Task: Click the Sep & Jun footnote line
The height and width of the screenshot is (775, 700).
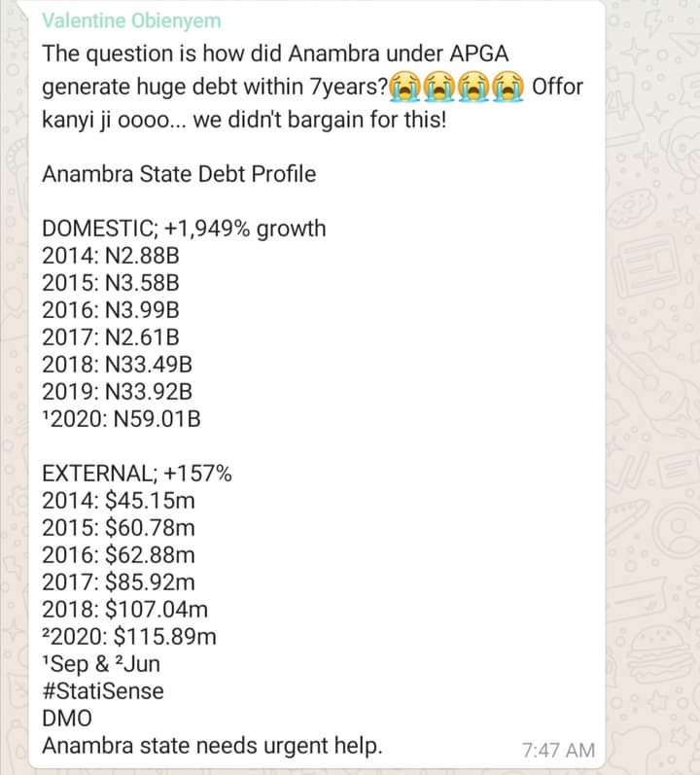Action: coord(101,665)
